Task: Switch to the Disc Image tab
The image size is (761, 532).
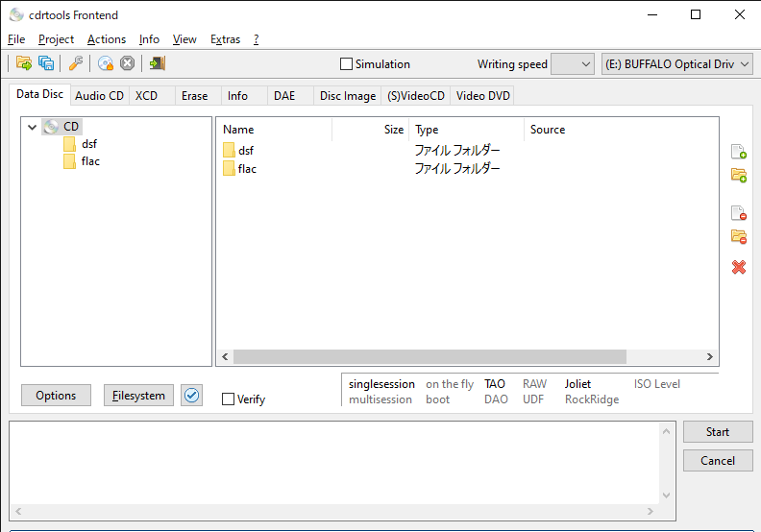Action: pyautogui.click(x=347, y=96)
